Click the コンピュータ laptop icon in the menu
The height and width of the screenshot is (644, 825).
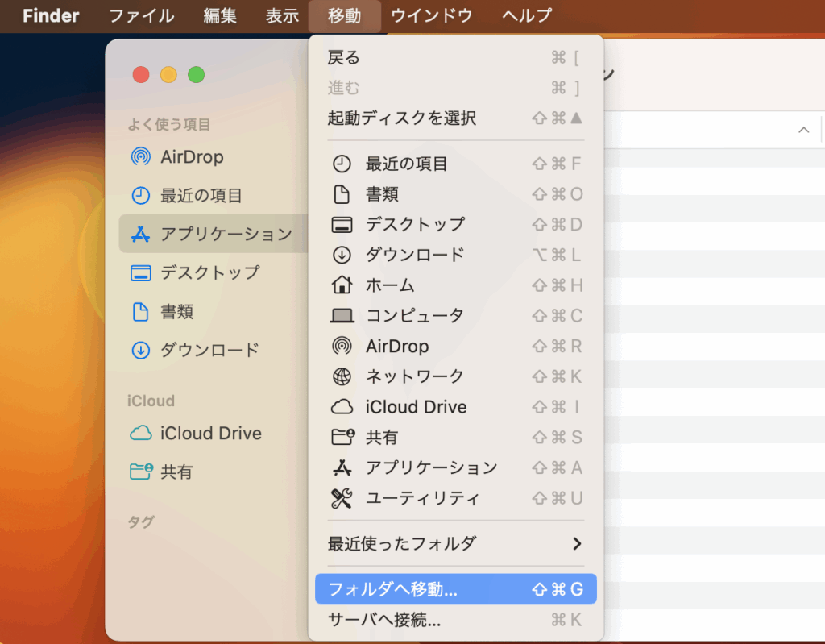click(x=342, y=316)
